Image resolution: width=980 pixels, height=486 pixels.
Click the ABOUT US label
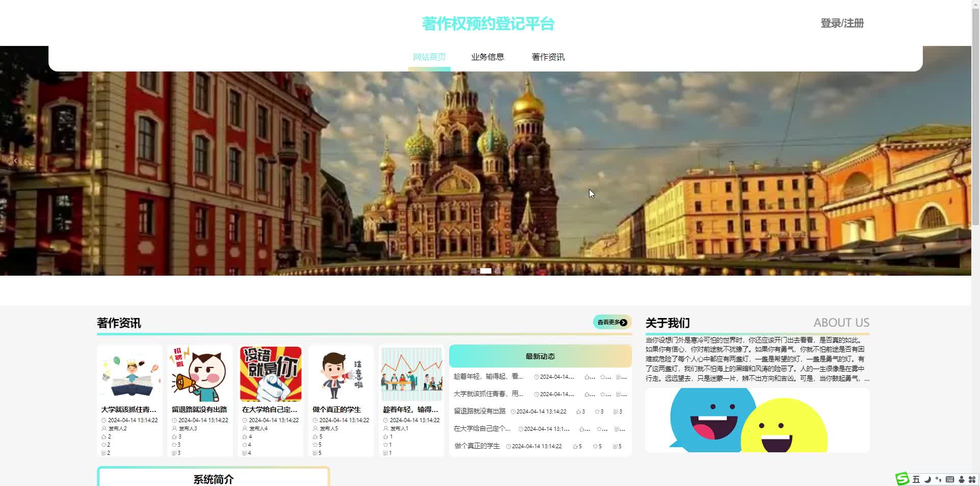tap(841, 323)
